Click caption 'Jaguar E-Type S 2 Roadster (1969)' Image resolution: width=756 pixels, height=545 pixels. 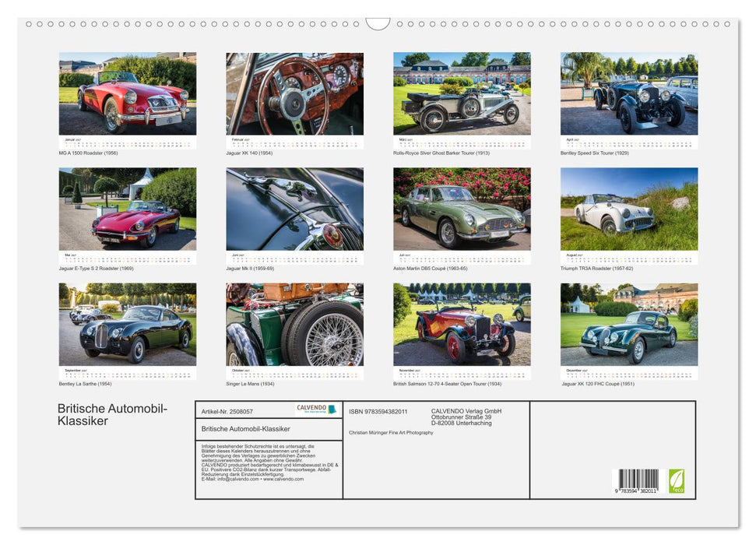(x=96, y=268)
